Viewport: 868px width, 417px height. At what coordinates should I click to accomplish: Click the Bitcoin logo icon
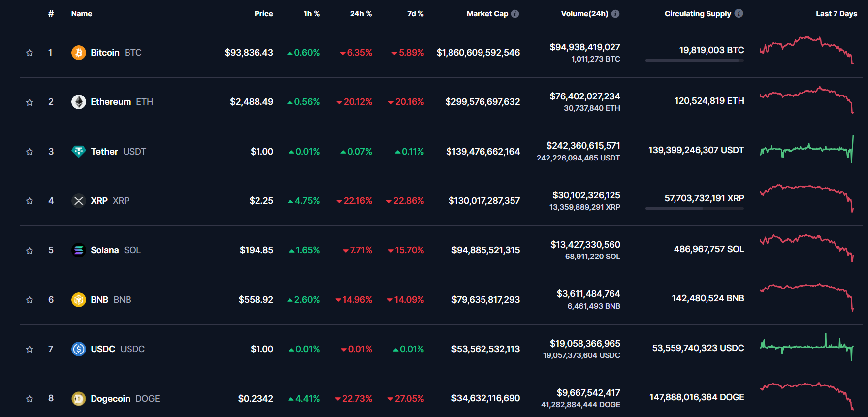78,53
